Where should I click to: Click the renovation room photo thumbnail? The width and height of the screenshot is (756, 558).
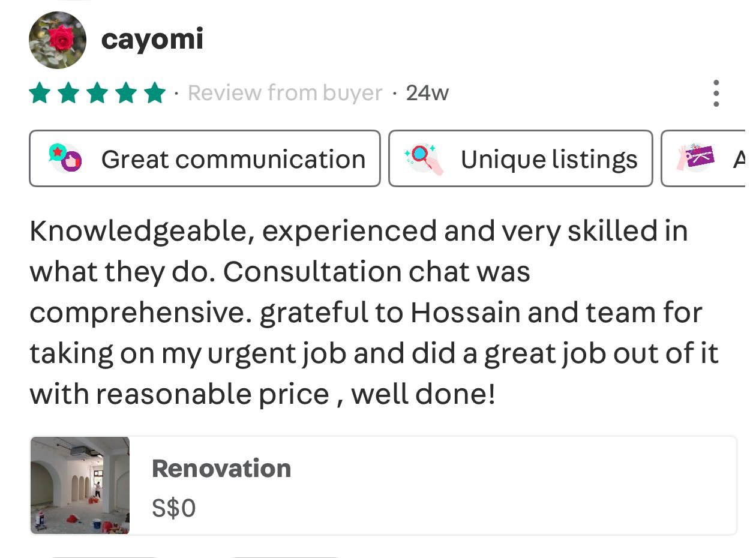point(80,485)
